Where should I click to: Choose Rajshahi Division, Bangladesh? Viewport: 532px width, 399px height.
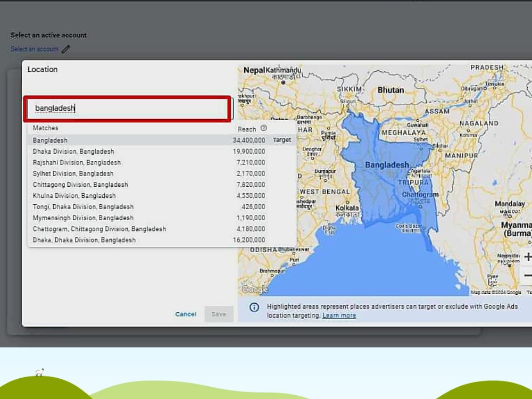(x=162, y=162)
